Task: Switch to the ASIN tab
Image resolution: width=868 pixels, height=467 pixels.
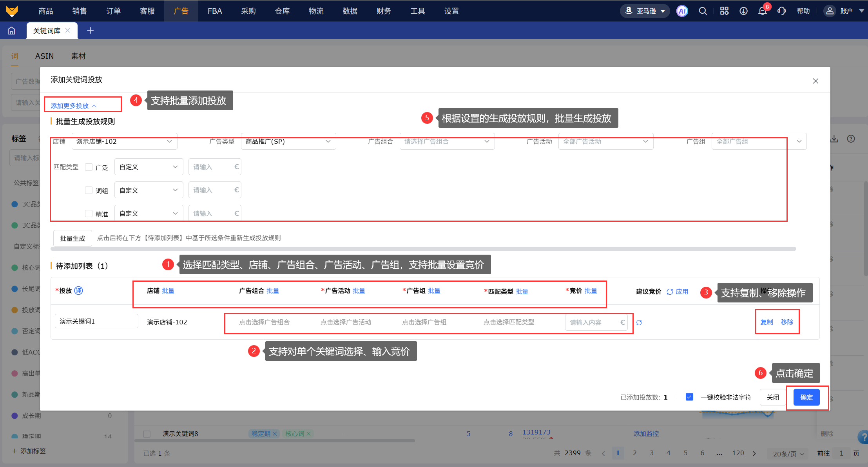Action: [44, 56]
